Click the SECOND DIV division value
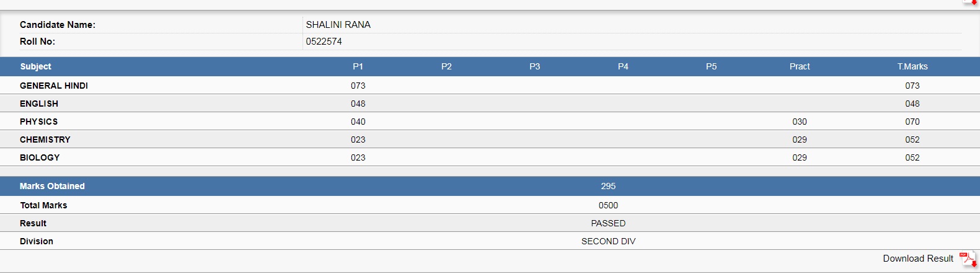The image size is (980, 279). point(608,241)
